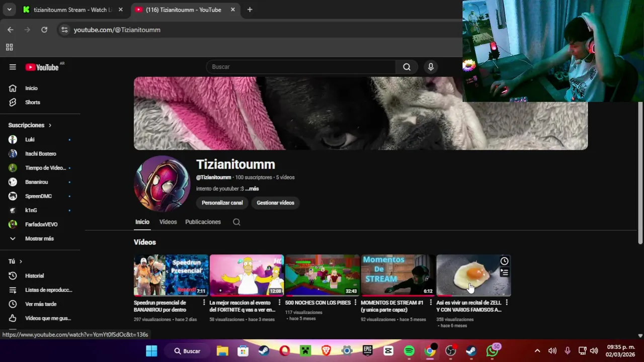Open the fried egg video thumbnail
The width and height of the screenshot is (644, 362).
(x=473, y=275)
